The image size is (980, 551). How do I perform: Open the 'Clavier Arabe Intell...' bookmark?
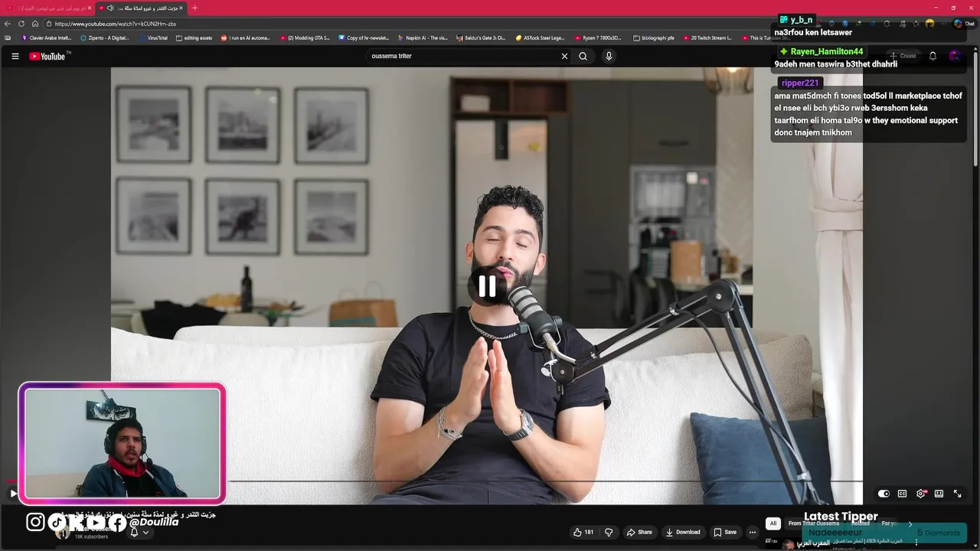point(47,37)
